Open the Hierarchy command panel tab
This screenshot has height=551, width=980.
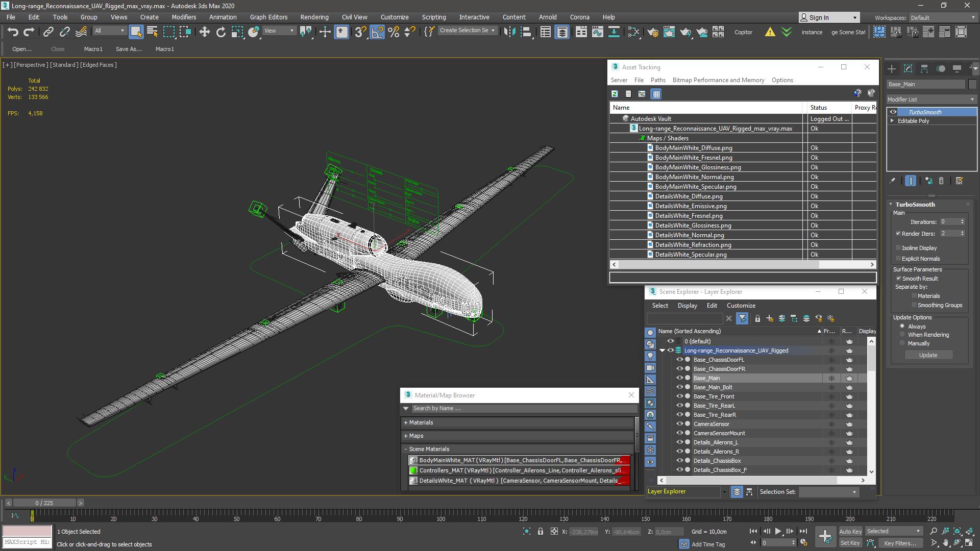coord(924,68)
